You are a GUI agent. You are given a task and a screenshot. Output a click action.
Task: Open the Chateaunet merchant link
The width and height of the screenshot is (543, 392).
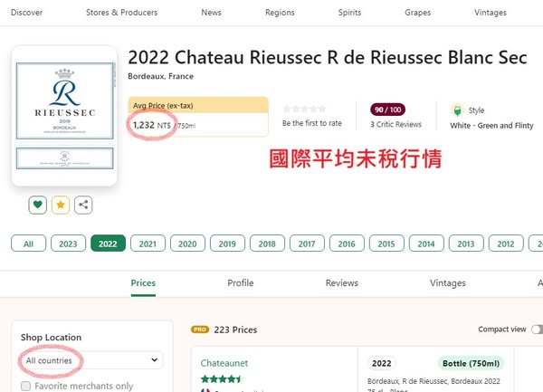pos(224,363)
